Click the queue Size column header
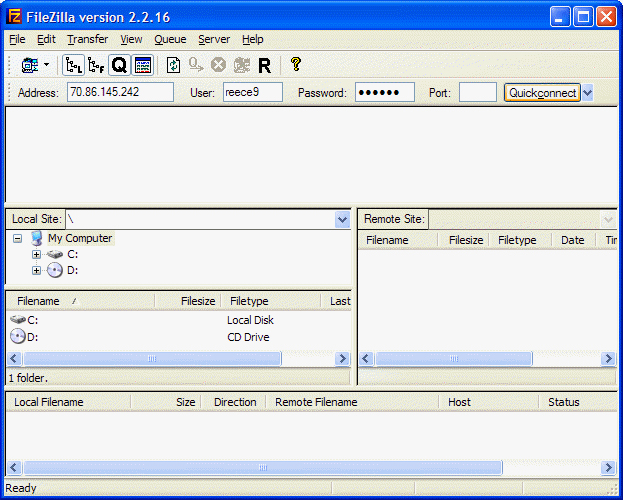 [166, 402]
